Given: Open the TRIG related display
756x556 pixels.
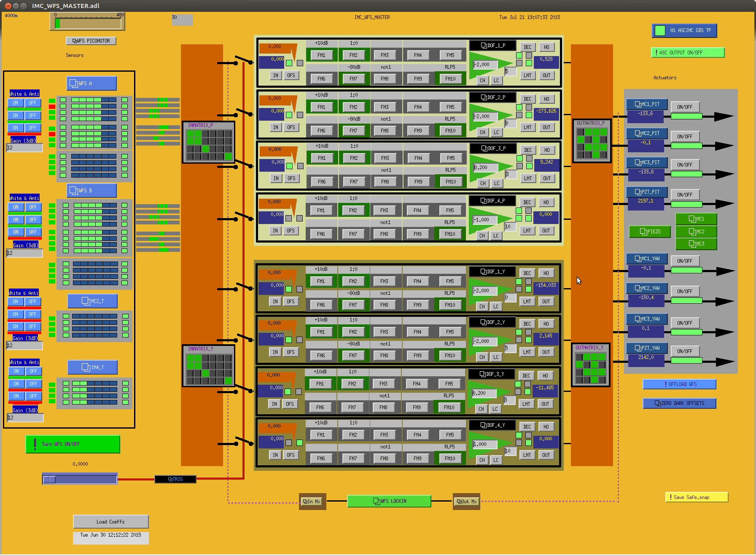Looking at the screenshot, I should tap(175, 479).
